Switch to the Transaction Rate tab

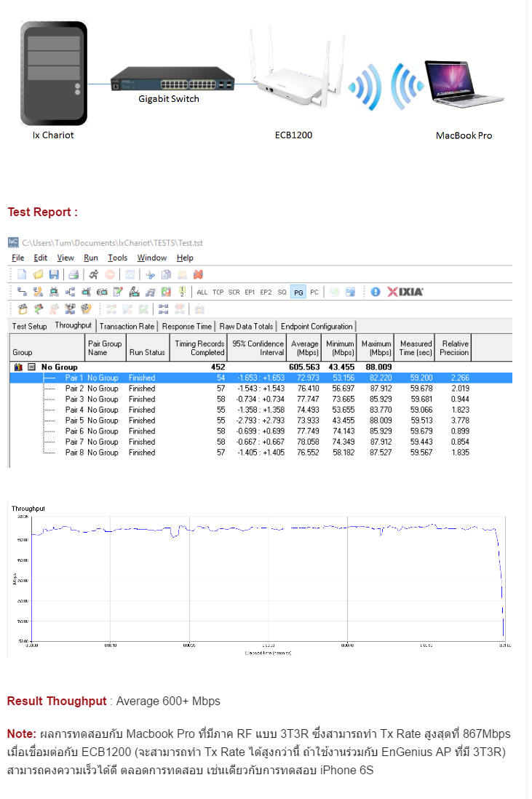click(127, 326)
